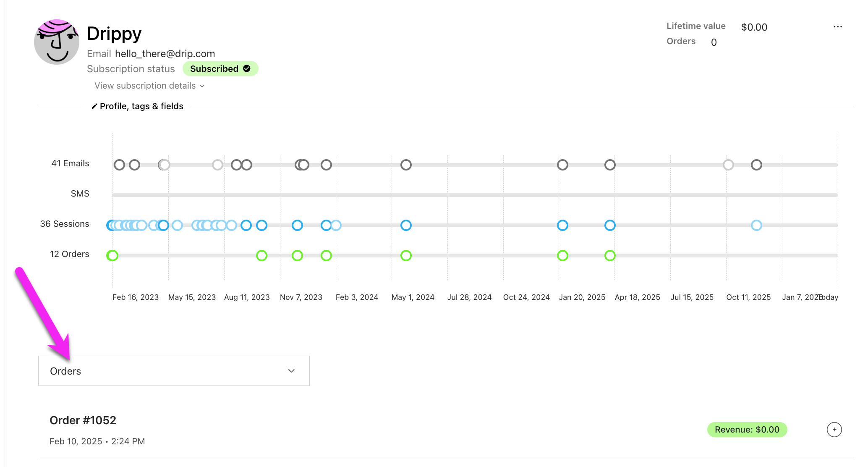Click the 41 Emails row label

click(70, 163)
